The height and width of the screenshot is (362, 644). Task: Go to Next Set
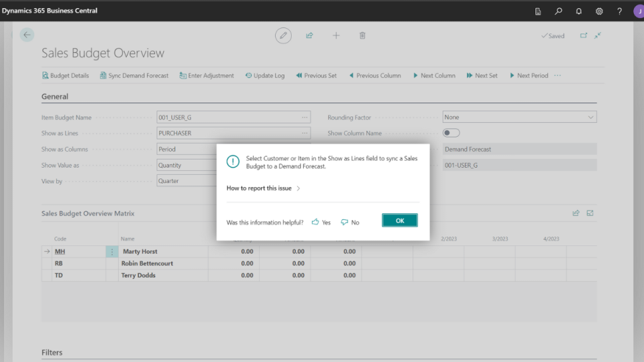(482, 76)
